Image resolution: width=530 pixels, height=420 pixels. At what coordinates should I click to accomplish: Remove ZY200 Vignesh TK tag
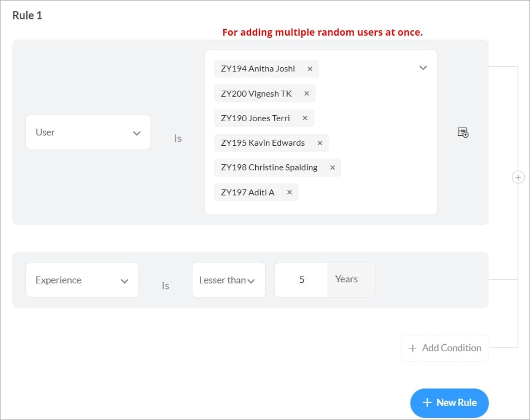[307, 94]
